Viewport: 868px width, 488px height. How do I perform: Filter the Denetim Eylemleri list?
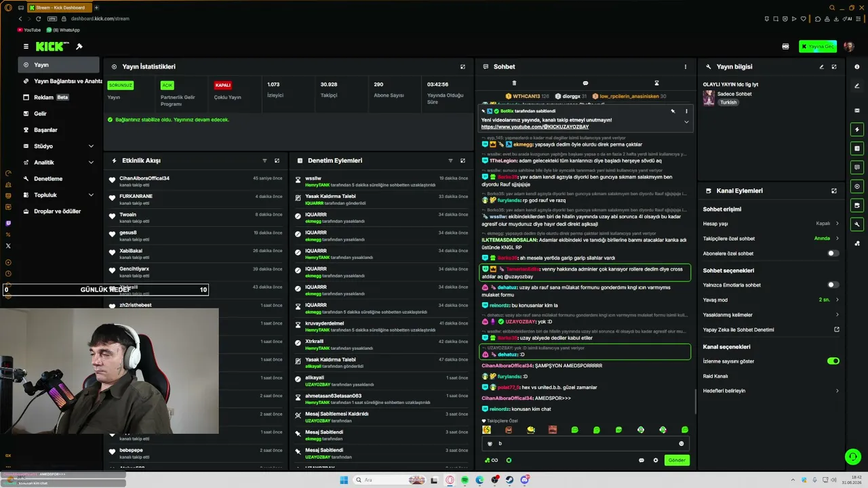pyautogui.click(x=450, y=161)
